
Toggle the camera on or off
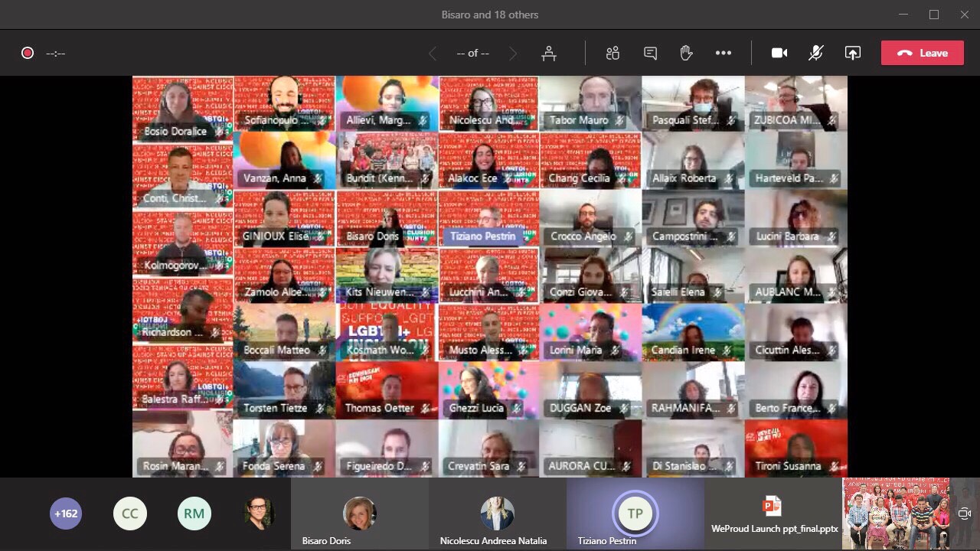pyautogui.click(x=779, y=53)
